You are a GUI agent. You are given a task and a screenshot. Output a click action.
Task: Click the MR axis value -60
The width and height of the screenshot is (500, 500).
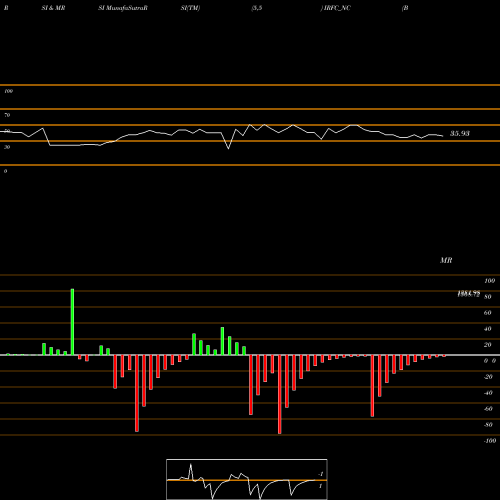[x=488, y=409]
